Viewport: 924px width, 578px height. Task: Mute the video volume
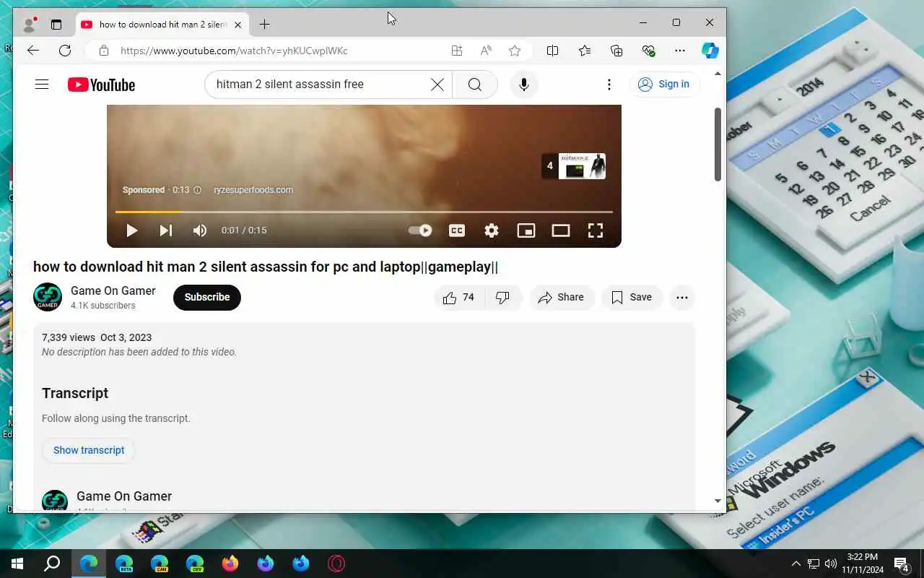point(200,230)
